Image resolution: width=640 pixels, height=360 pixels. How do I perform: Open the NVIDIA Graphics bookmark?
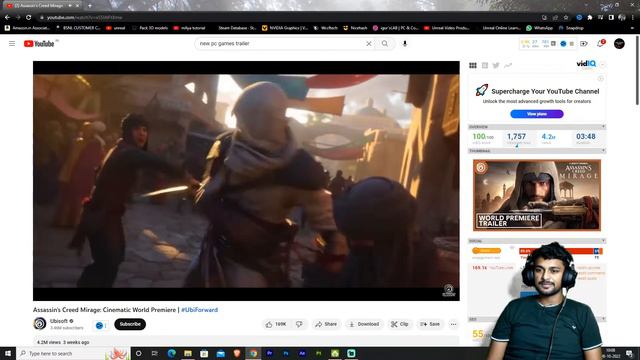(x=285, y=28)
